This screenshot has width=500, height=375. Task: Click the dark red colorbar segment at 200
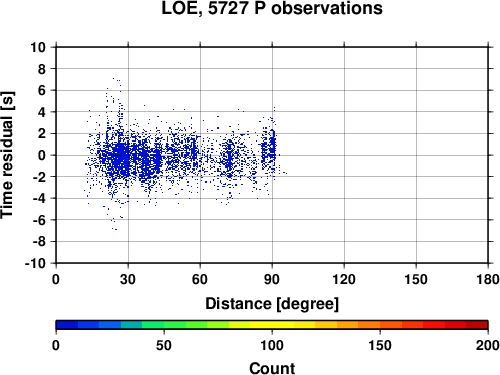point(477,324)
